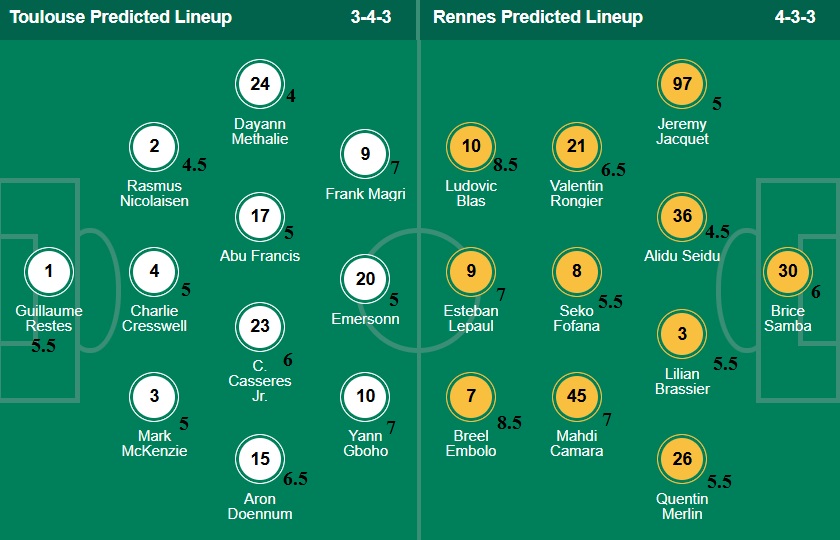Image resolution: width=840 pixels, height=540 pixels.
Task: Open the Lilian Brassier player name
Action: (682, 381)
